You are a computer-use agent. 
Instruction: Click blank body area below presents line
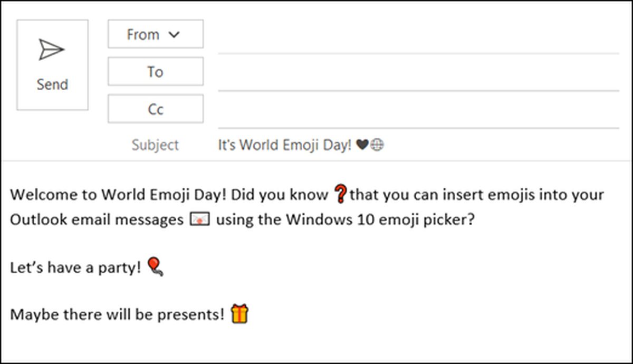316,343
